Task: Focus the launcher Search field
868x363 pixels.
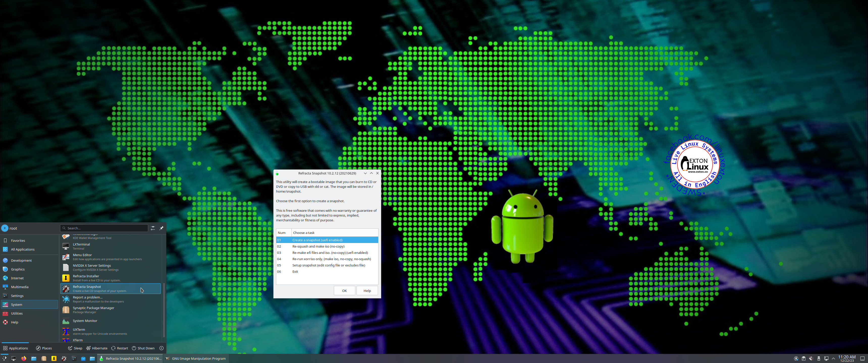Action: tap(104, 228)
